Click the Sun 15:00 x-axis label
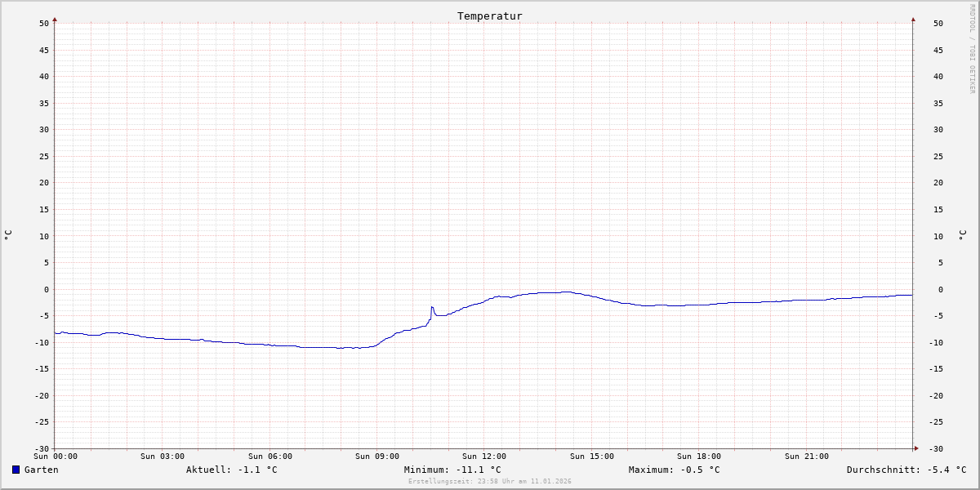 pyautogui.click(x=592, y=457)
